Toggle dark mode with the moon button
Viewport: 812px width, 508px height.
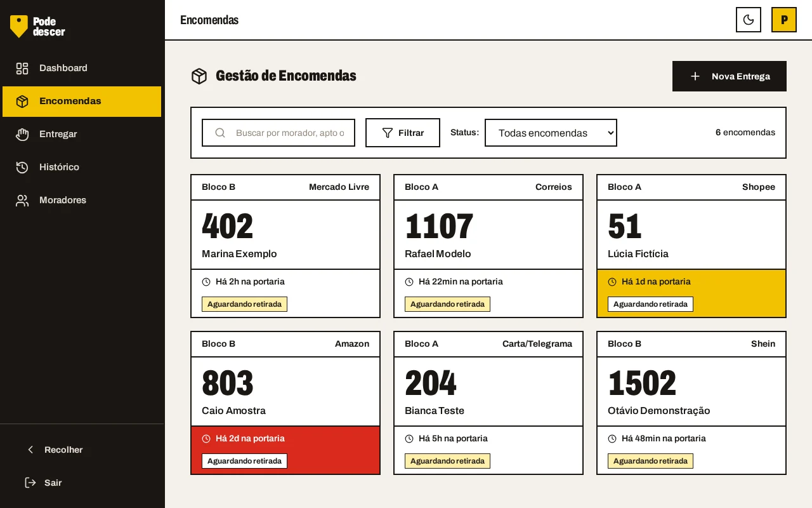tap(749, 20)
